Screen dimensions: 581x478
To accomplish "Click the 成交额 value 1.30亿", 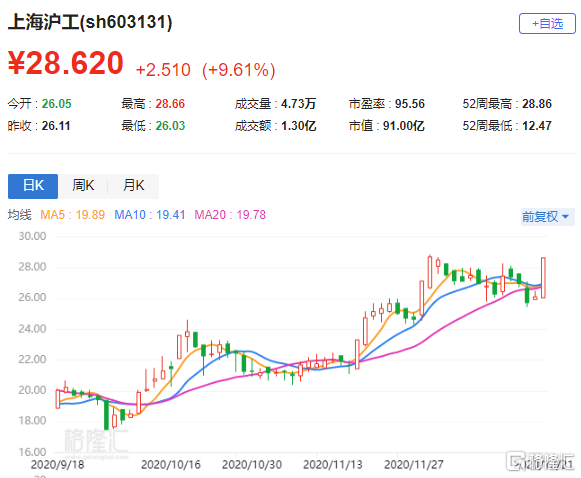I will click(x=299, y=126).
